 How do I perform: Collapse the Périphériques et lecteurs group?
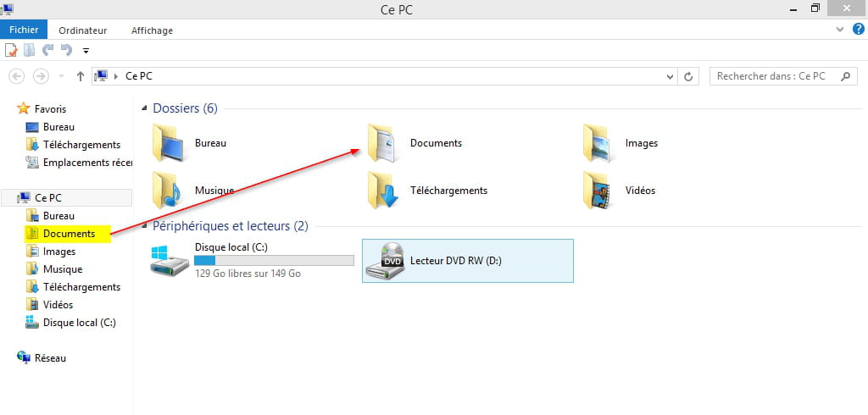145,226
